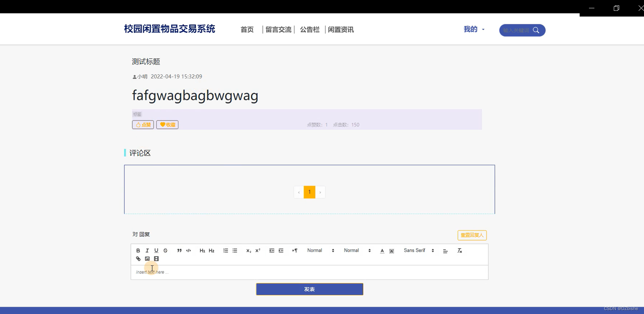Image resolution: width=644 pixels, height=314 pixels.
Task: Minimize the window
Action: (592, 8)
